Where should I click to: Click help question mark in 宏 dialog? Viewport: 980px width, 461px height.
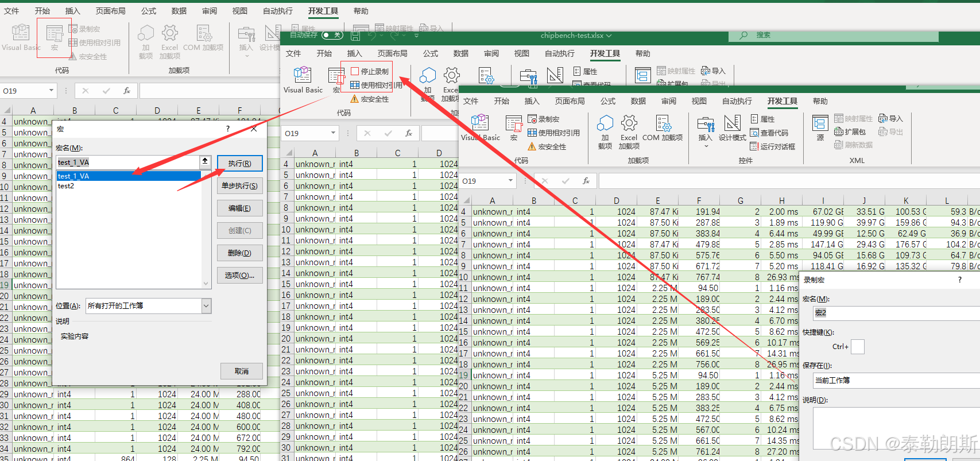228,129
